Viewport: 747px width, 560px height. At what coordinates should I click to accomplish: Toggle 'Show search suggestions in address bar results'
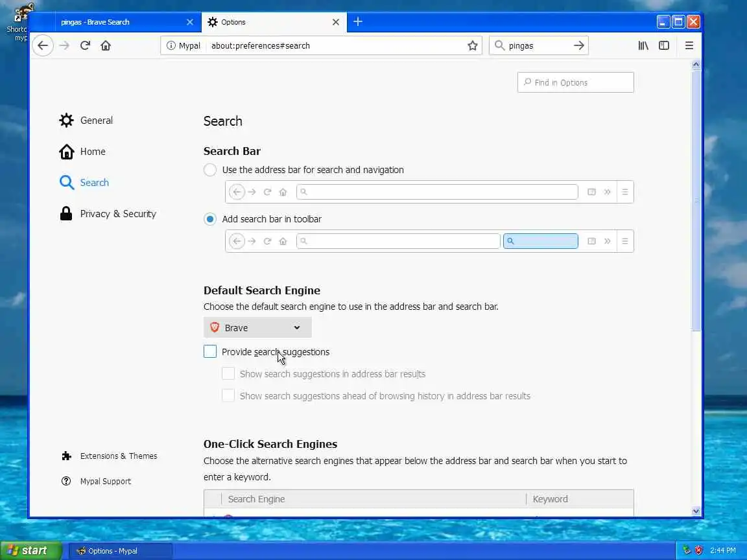228,374
